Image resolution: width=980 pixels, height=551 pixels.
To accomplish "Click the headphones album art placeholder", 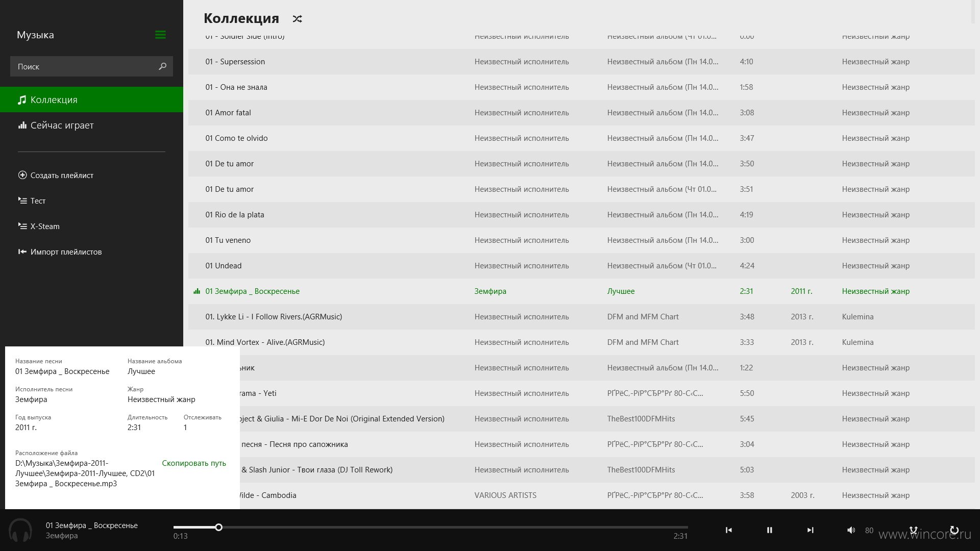I will click(x=20, y=530).
